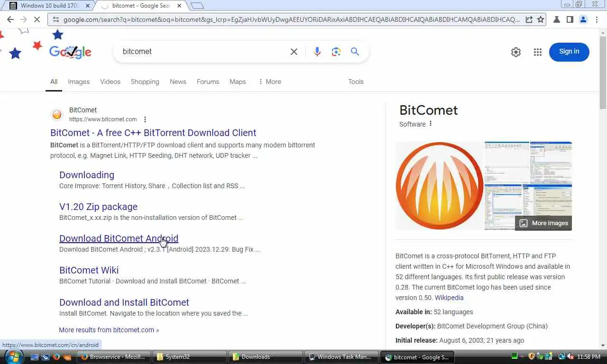Click More results from bitcomet.com

pos(109,330)
